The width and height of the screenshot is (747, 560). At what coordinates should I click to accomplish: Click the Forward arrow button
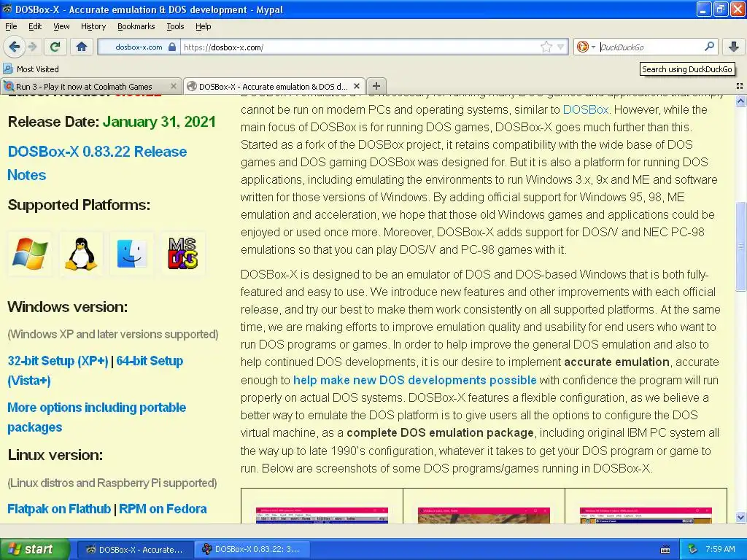click(32, 47)
